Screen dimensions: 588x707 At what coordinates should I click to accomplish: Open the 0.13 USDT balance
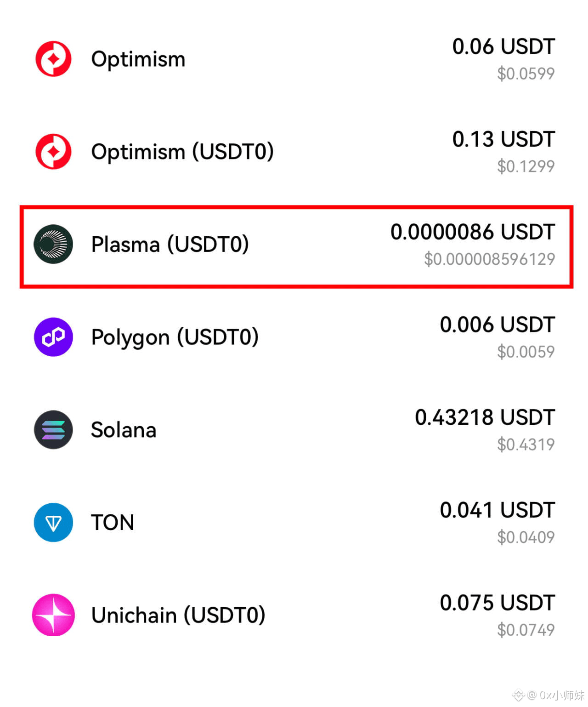pos(503,139)
